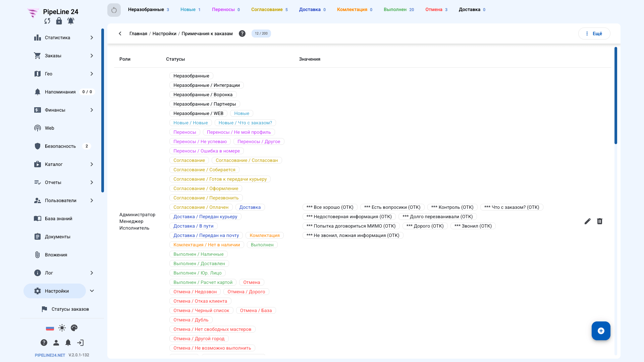This screenshot has width=644, height=362.
Task: Expand the Пользователи chevron
Action: tap(92, 200)
